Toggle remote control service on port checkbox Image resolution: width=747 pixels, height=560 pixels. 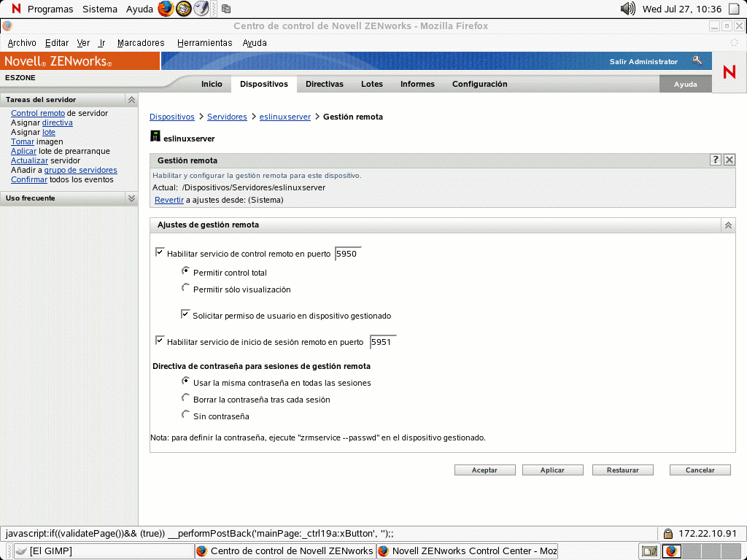(x=160, y=252)
